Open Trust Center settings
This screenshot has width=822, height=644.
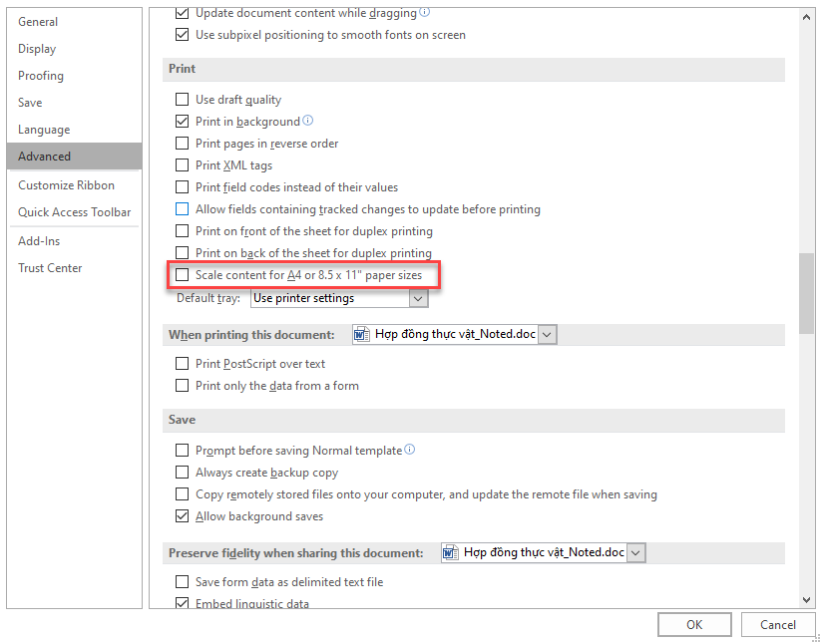(x=75, y=268)
